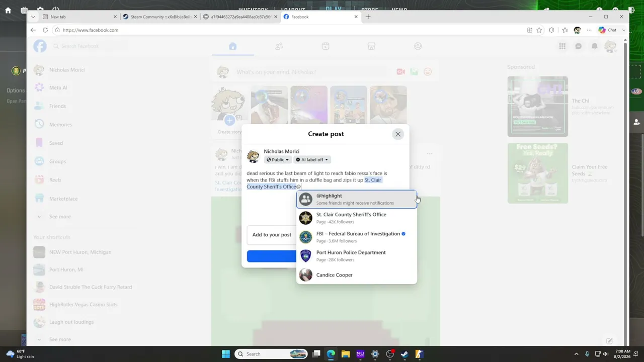Open the Public audience selector dropdown
The width and height of the screenshot is (644, 362).
278,160
